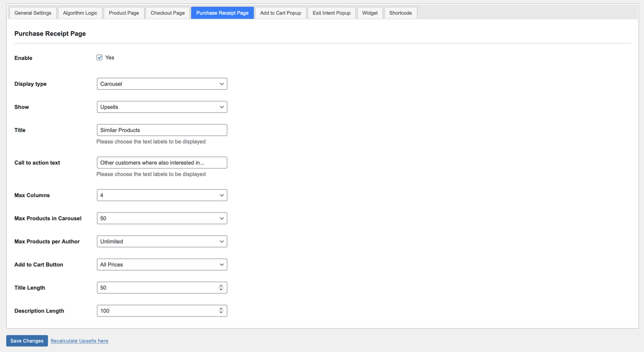Switch to the Algorithm Logic tab

80,13
